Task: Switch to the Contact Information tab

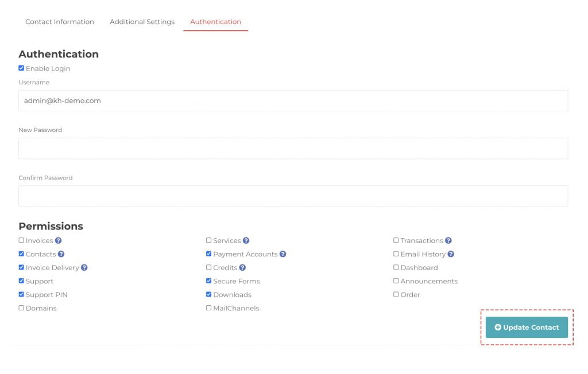Action: [x=60, y=22]
